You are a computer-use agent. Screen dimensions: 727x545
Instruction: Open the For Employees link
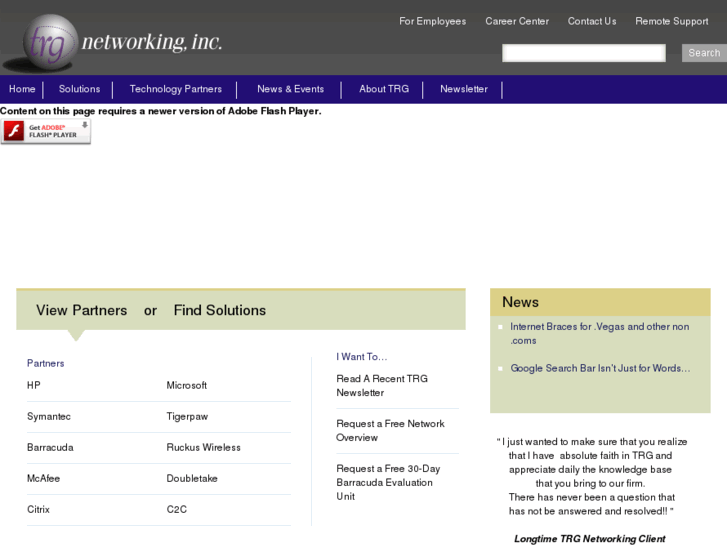[x=433, y=21]
